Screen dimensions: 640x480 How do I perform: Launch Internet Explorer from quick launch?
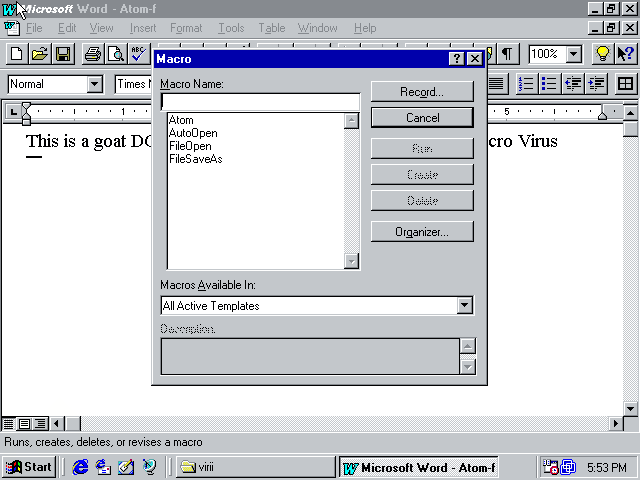pos(80,467)
